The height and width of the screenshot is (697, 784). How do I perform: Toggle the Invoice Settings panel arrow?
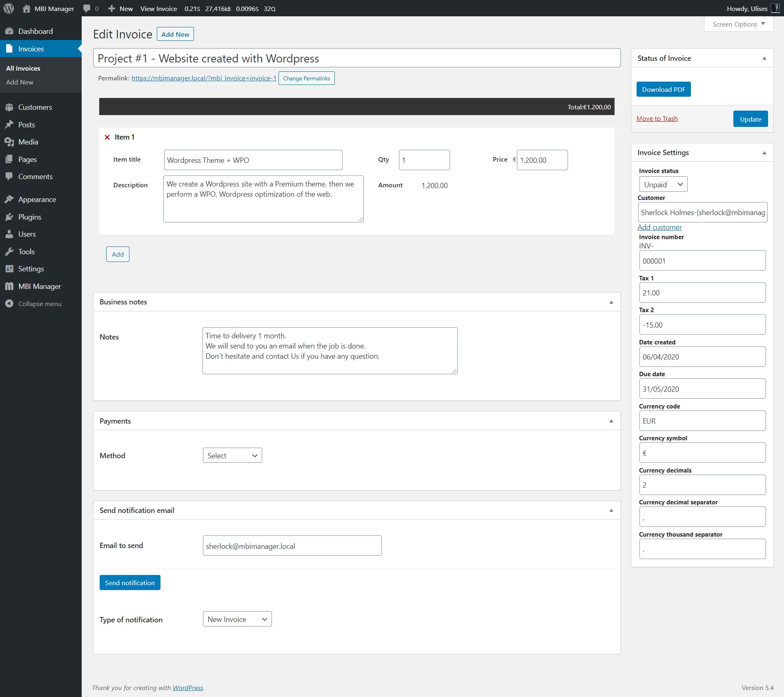764,153
